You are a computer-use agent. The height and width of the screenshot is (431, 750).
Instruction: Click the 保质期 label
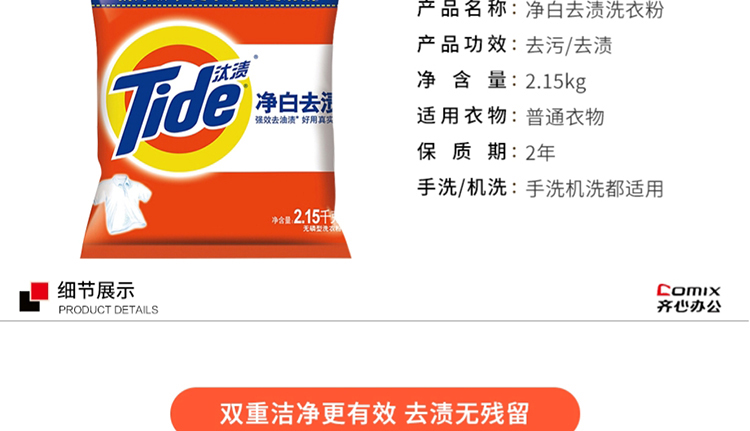pos(462,152)
